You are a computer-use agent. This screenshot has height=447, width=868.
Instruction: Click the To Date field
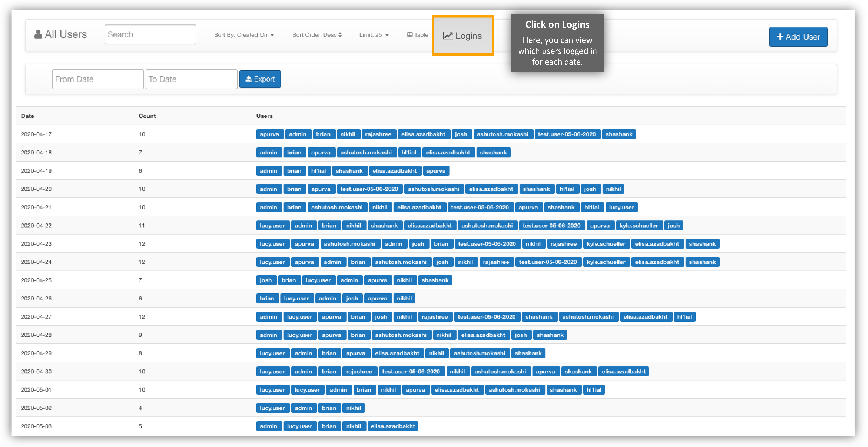coord(191,79)
